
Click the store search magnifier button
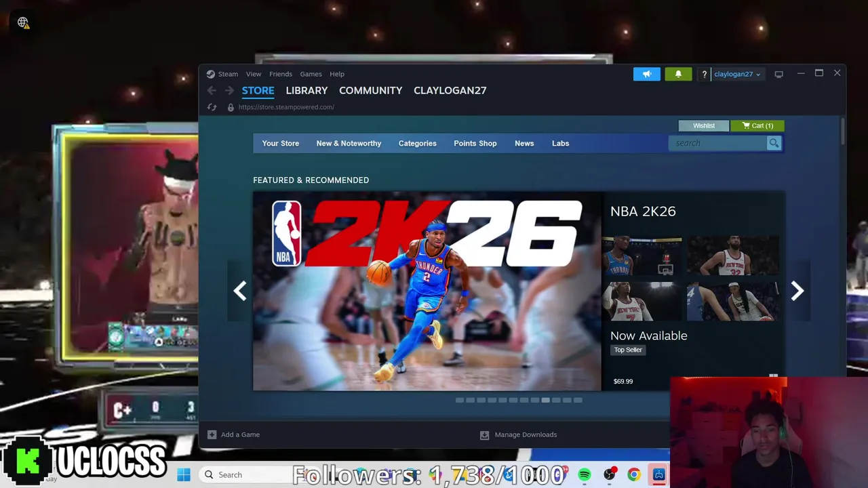click(774, 143)
